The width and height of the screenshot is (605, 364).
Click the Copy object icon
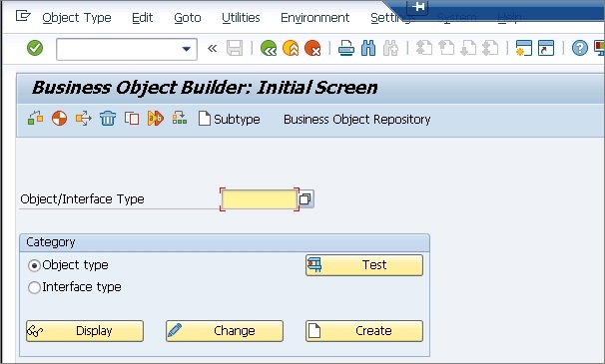click(132, 119)
